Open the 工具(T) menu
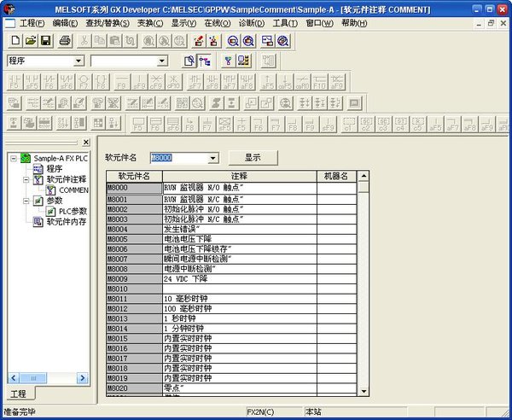Screen dimensions: 512x420 pos(285,23)
